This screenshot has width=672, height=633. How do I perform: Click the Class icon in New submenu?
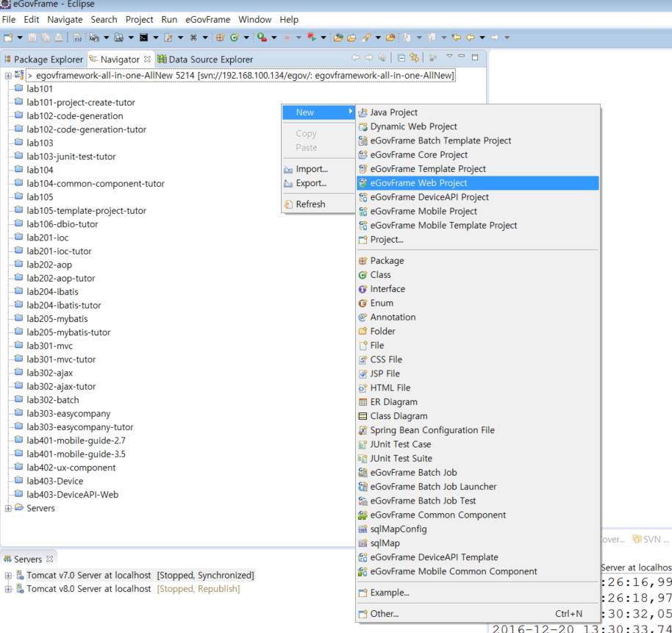[362, 275]
